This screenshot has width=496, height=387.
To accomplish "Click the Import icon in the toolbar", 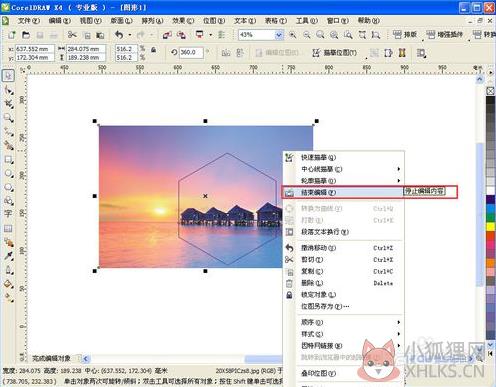I will (167, 35).
